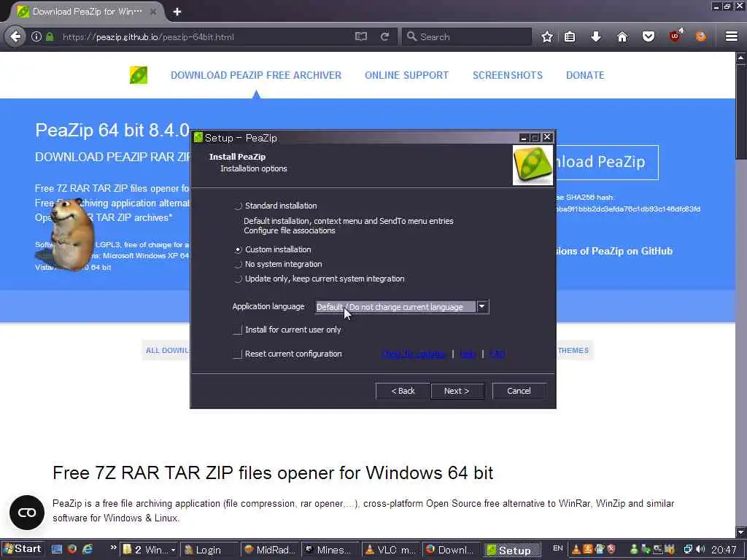Click the PeaZip site logo
The height and width of the screenshot is (560, 747).
[x=139, y=75]
